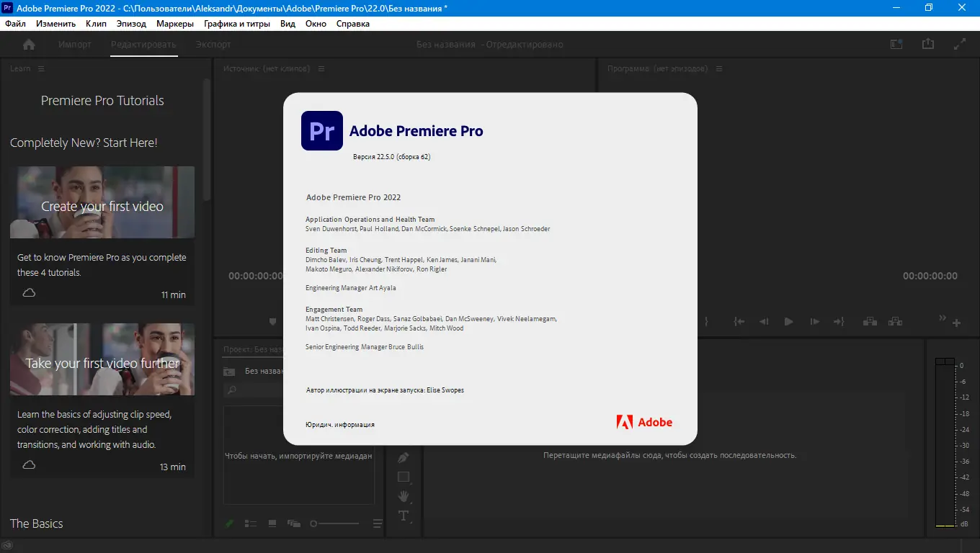The height and width of the screenshot is (553, 980).
Task: Open the Вид menu
Action: (288, 24)
